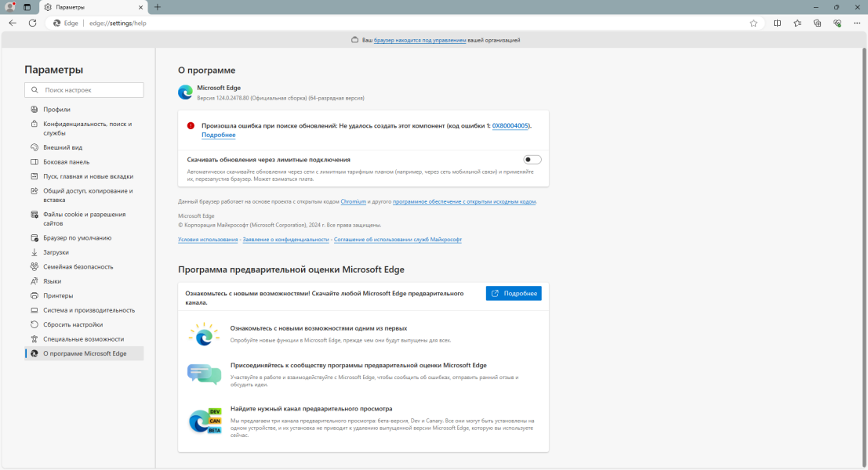This screenshot has width=868, height=470.
Task: Click the Специальные возможности accessibility icon
Action: point(35,339)
